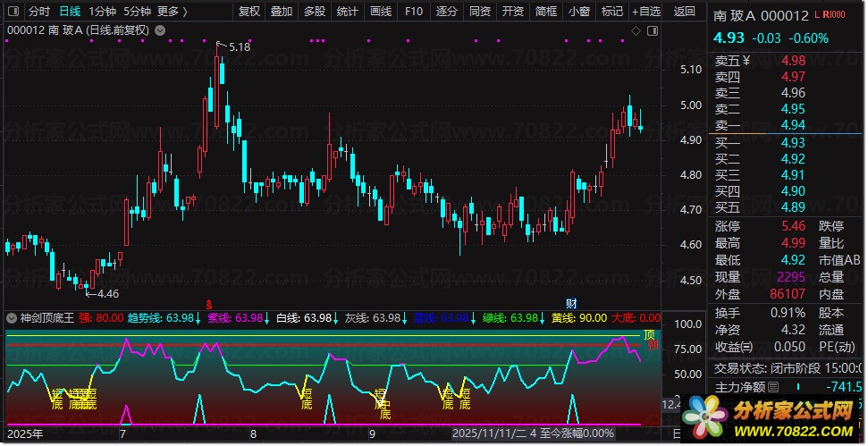
Task: Click the 复权 adjustment button
Action: click(x=249, y=11)
